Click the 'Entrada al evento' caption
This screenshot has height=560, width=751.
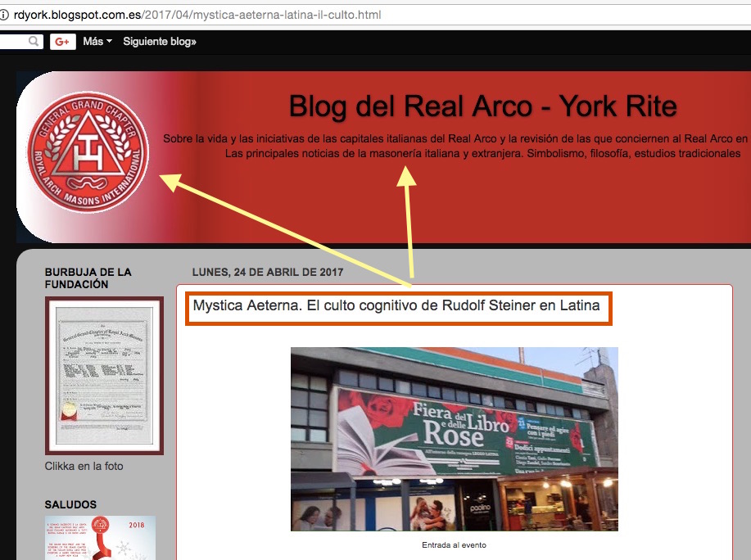[454, 545]
